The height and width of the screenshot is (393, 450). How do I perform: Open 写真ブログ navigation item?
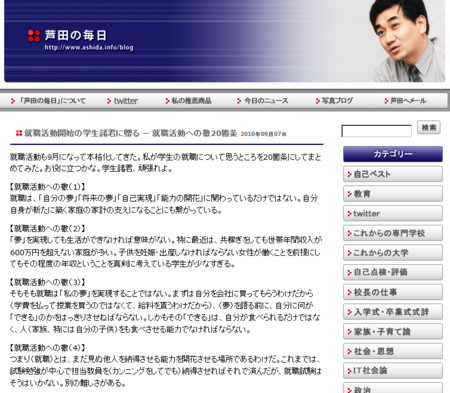(337, 101)
